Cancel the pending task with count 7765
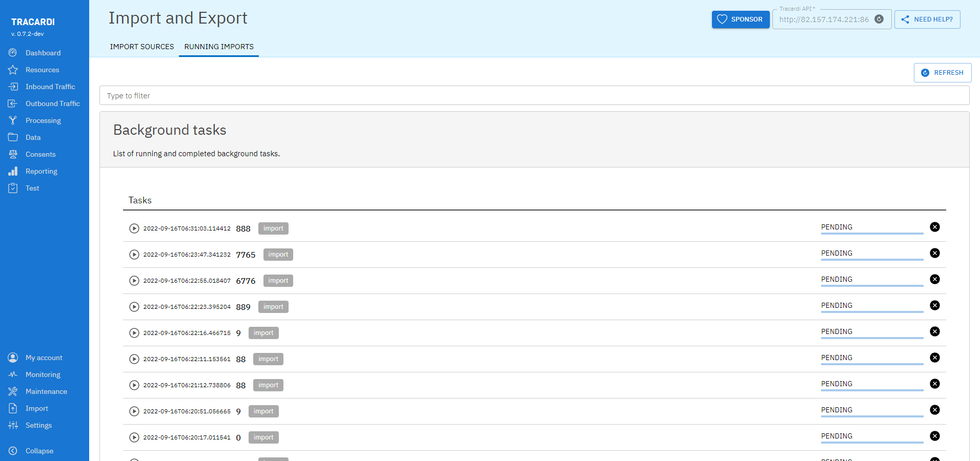980x461 pixels. coord(935,253)
